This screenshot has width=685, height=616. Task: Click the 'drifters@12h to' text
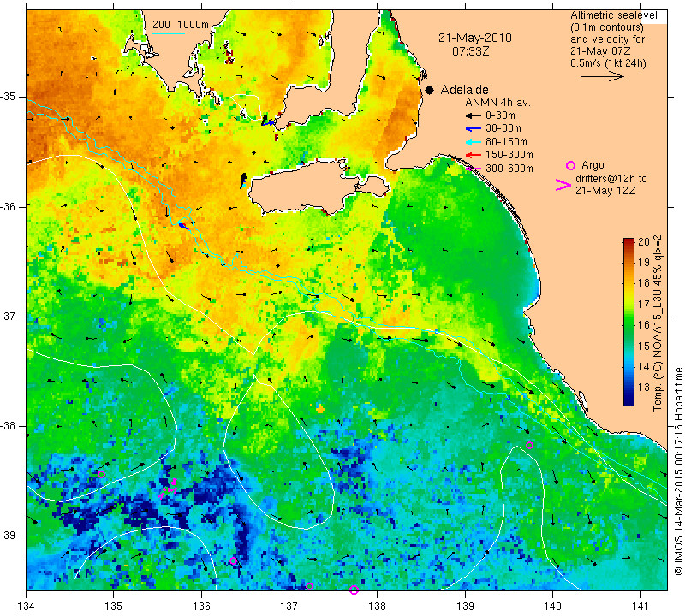pos(611,179)
